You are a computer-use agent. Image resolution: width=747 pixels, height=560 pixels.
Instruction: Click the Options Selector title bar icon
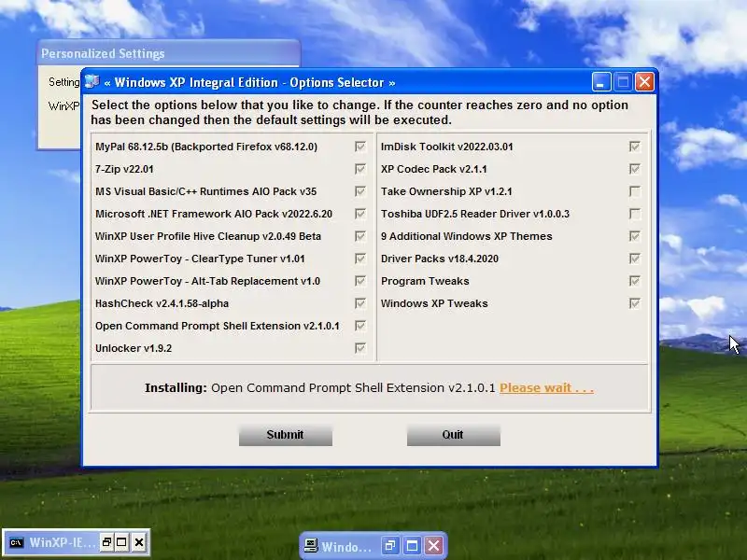coord(92,82)
